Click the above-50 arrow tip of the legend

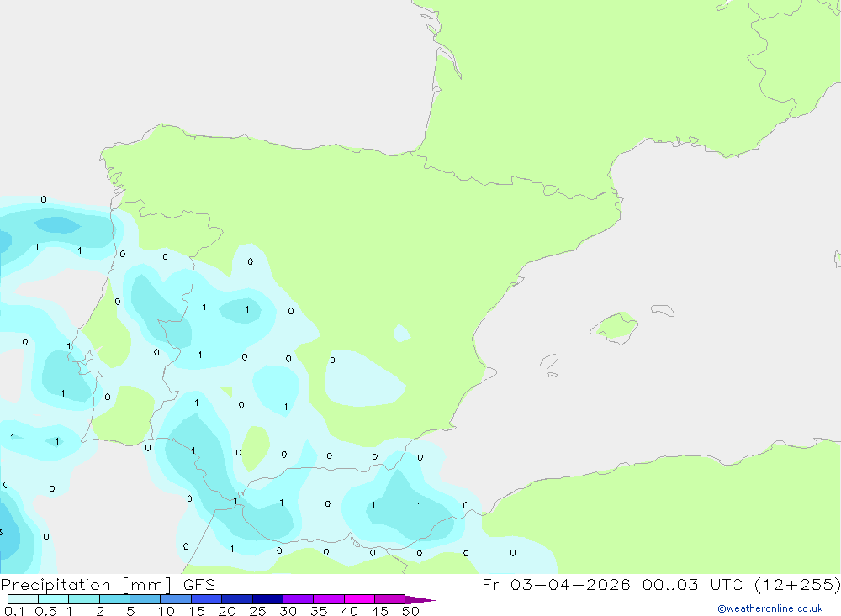(x=420, y=599)
